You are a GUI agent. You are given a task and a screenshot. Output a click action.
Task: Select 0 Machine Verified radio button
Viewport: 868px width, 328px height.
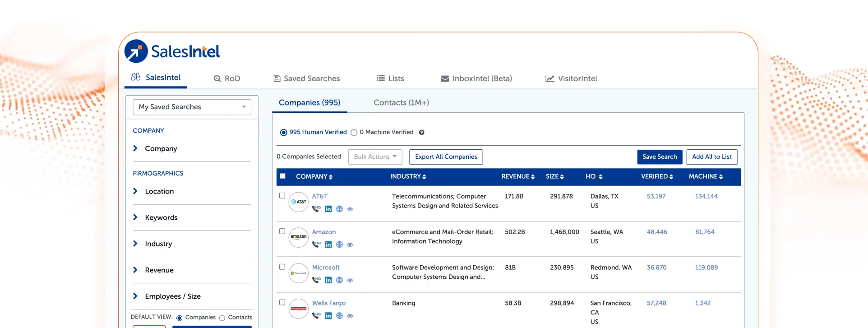354,133
